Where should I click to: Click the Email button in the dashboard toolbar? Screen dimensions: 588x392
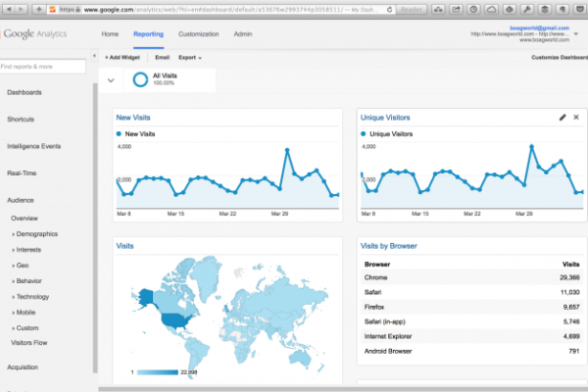(x=162, y=58)
